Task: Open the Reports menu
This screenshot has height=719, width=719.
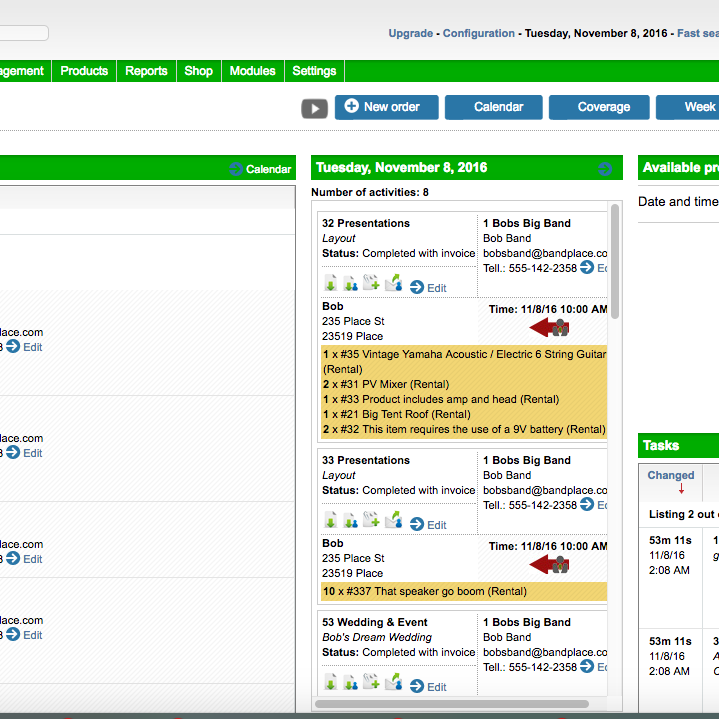Action: click(146, 71)
